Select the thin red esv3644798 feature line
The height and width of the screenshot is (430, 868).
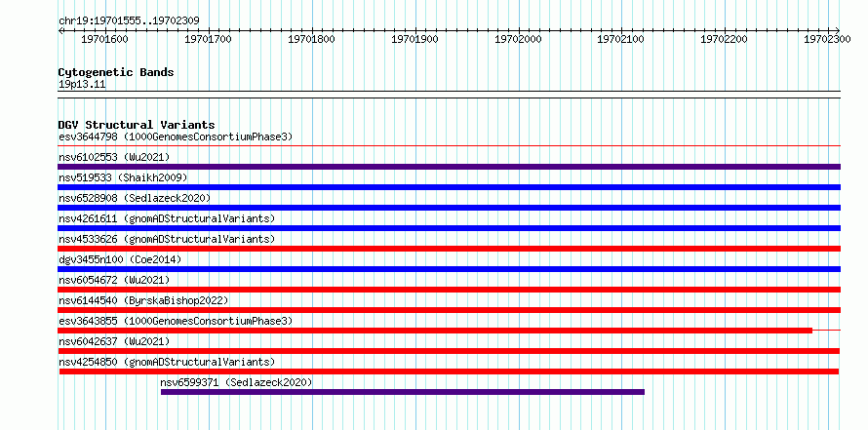point(449,146)
